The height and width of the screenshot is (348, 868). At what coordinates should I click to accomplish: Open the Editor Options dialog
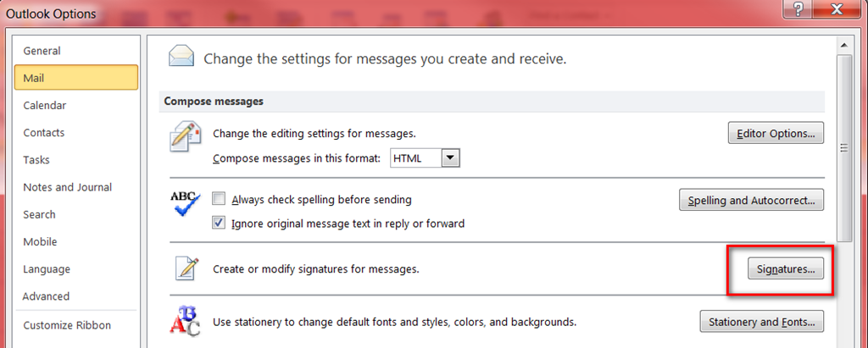(x=776, y=133)
